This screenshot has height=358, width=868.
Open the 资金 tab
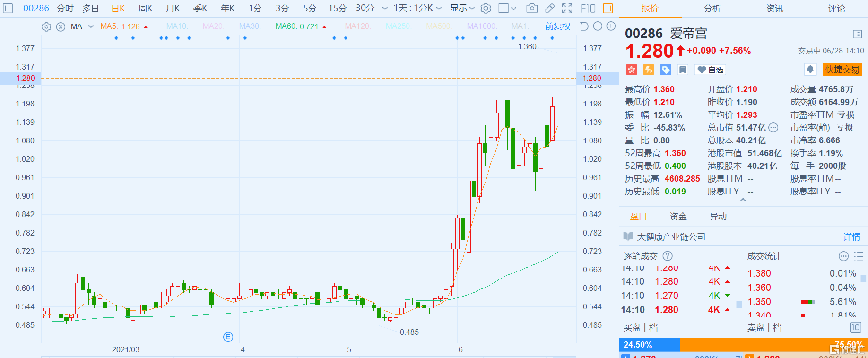[x=678, y=217]
